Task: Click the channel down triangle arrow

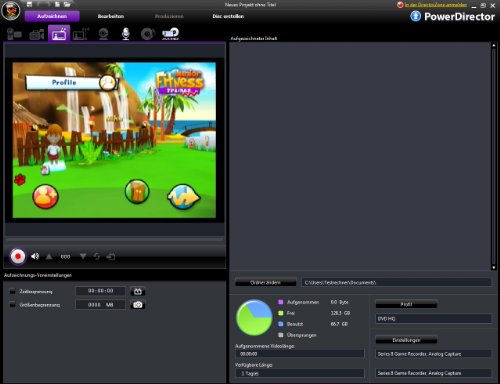Action: [x=83, y=256]
